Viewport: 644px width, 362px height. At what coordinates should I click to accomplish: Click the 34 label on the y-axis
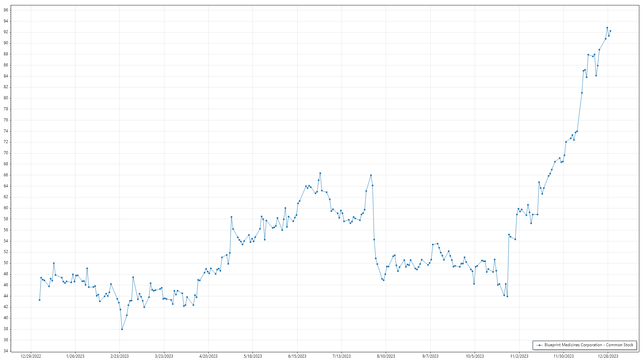(6, 351)
